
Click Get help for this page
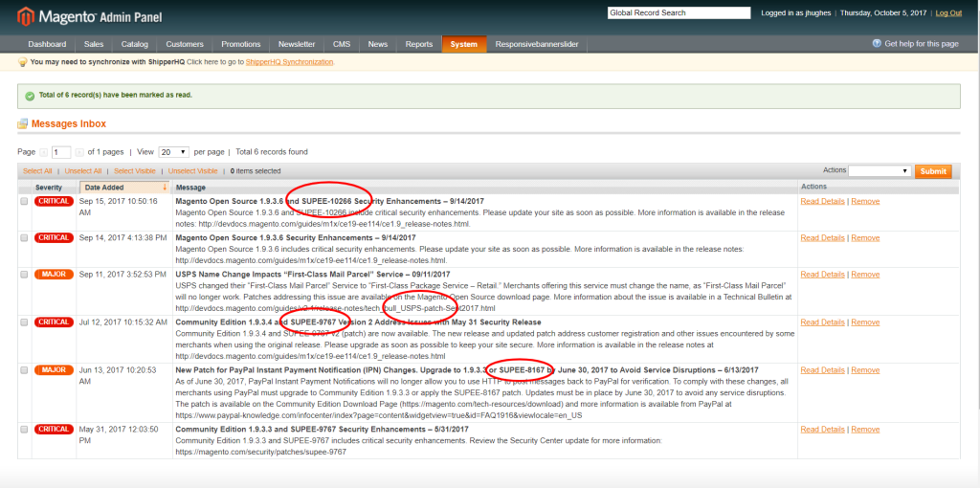pyautogui.click(x=922, y=44)
